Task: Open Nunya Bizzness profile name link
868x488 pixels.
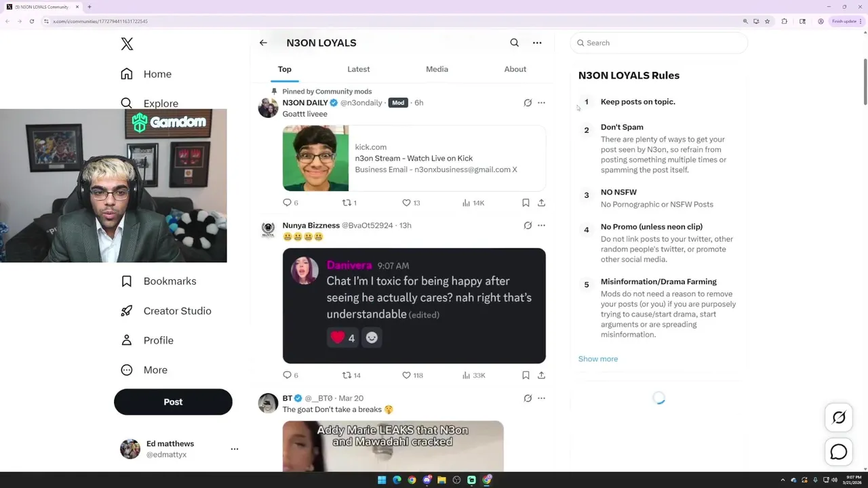Action: 311,226
